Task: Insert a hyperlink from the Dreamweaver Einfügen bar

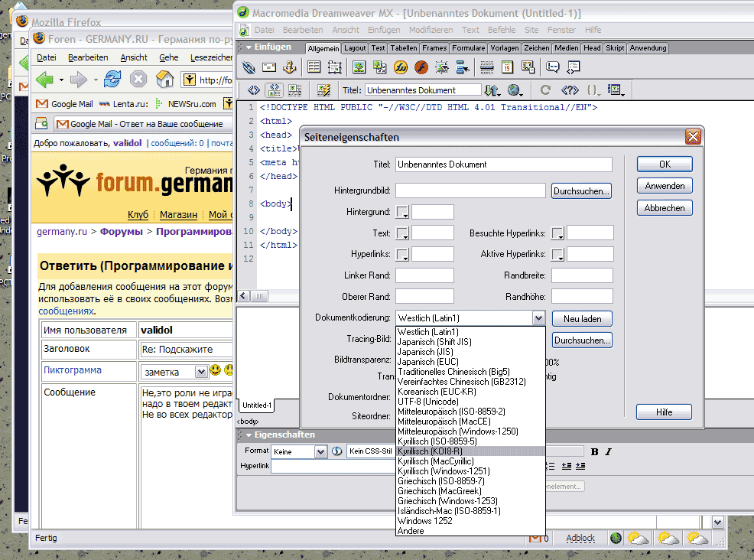Action: coord(249,67)
